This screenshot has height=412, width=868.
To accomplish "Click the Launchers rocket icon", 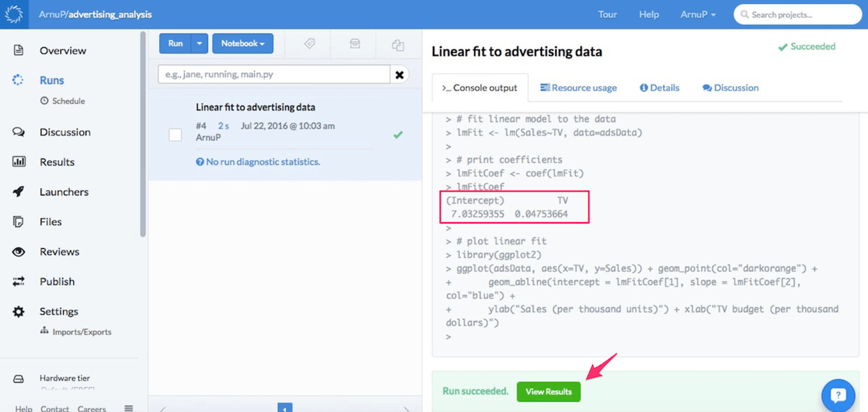I will click(x=19, y=192).
